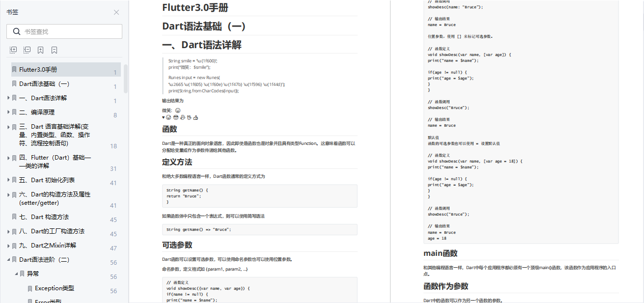644x303 pixels.
Task: Expand the 三、Dart 语言基础详解 bookmark
Action: tap(8, 127)
